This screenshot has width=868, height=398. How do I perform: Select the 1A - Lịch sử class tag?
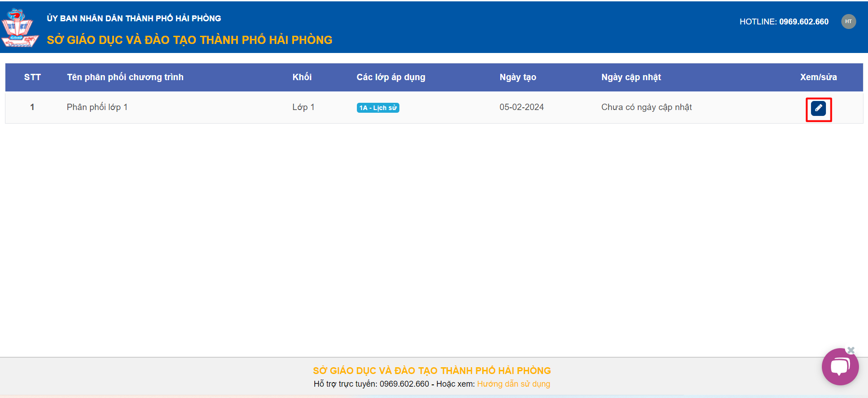coord(378,108)
